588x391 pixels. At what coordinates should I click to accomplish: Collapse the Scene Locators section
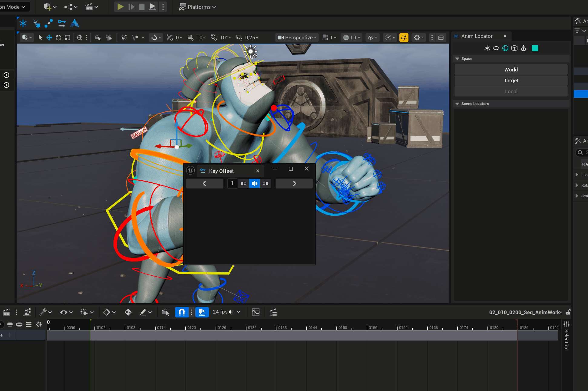[x=457, y=104]
